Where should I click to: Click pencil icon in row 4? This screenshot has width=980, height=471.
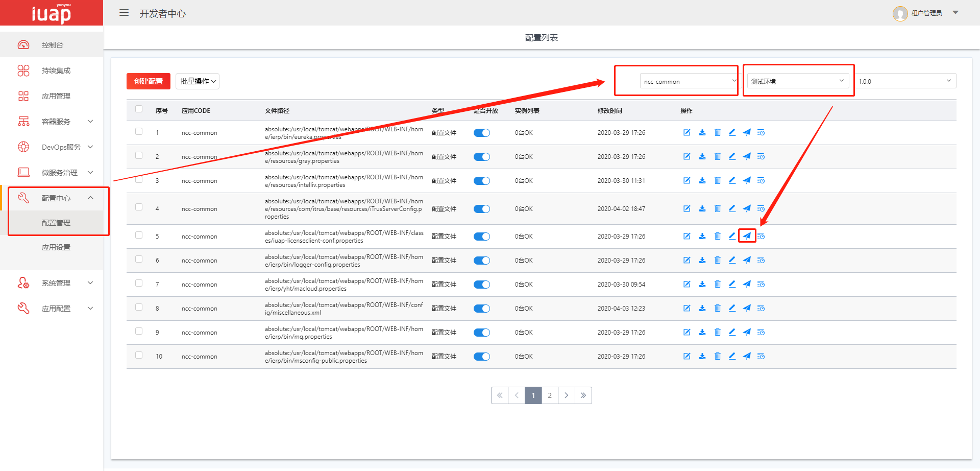pyautogui.click(x=732, y=208)
